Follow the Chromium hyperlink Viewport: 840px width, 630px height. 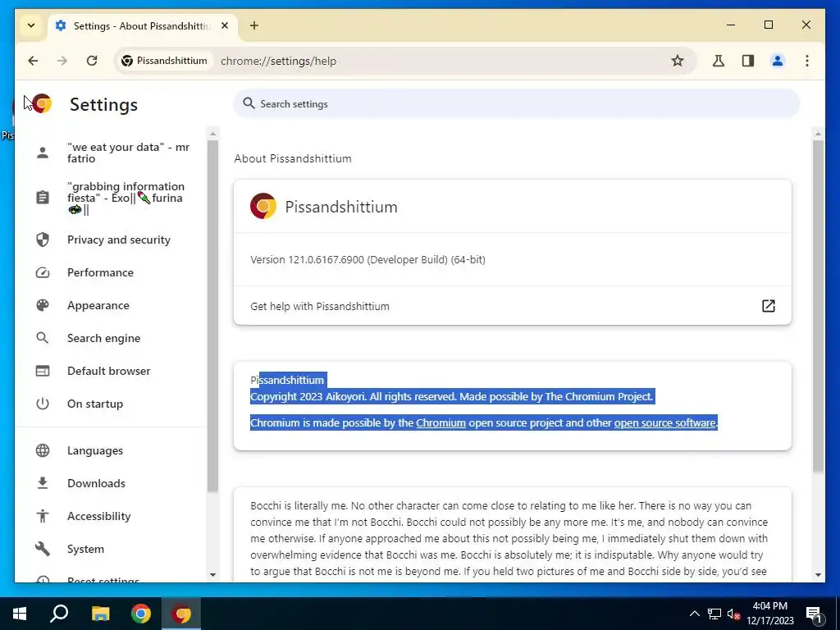click(x=441, y=423)
